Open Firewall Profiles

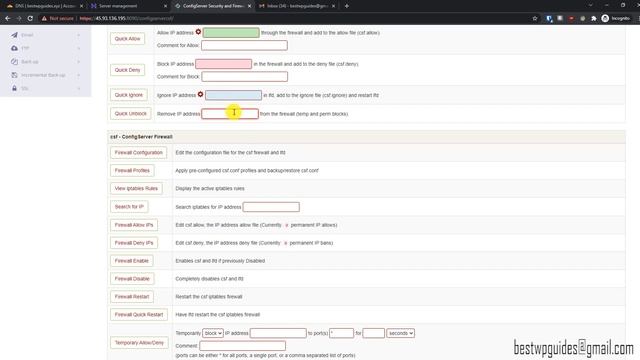tap(132, 170)
